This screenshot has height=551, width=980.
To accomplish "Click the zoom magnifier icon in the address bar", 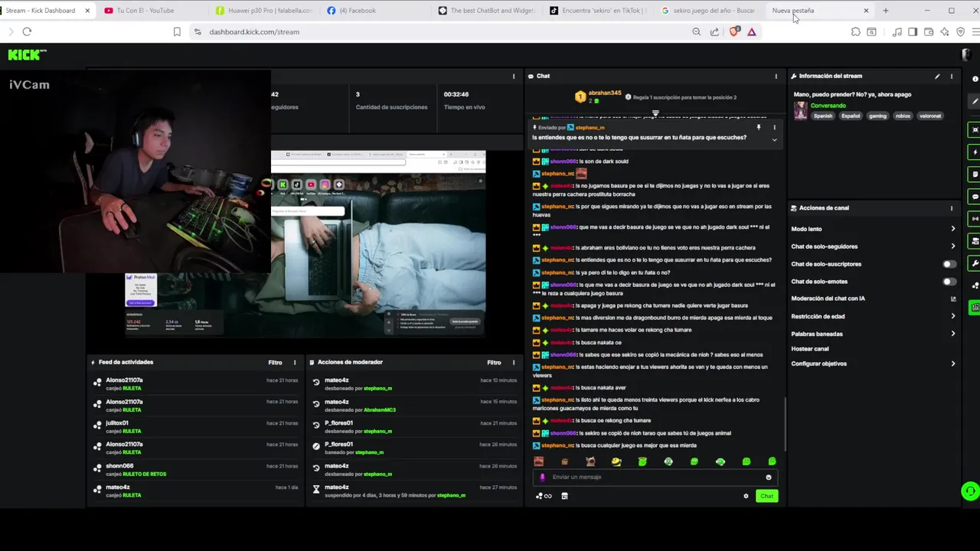I will (x=696, y=31).
